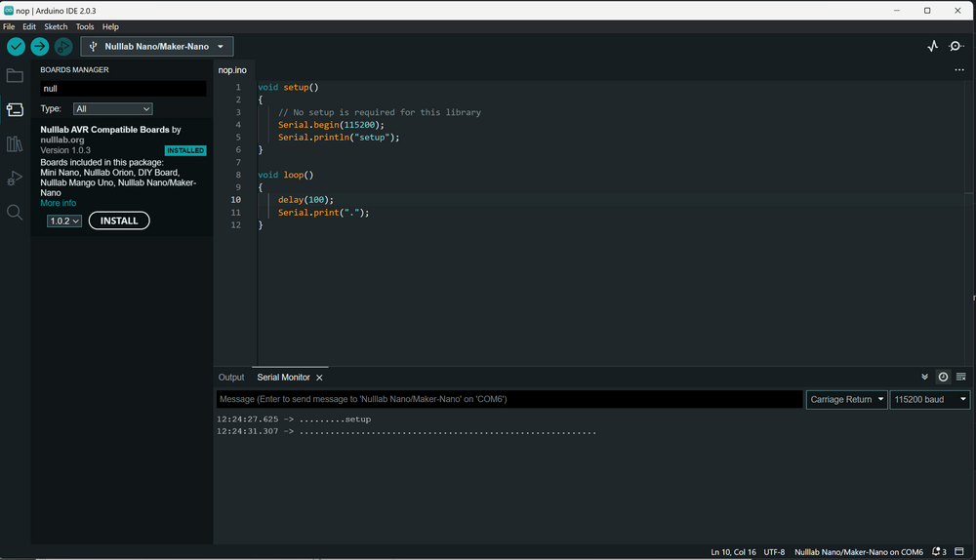
Task: Open the Library Manager sidebar icon
Action: pos(15,143)
